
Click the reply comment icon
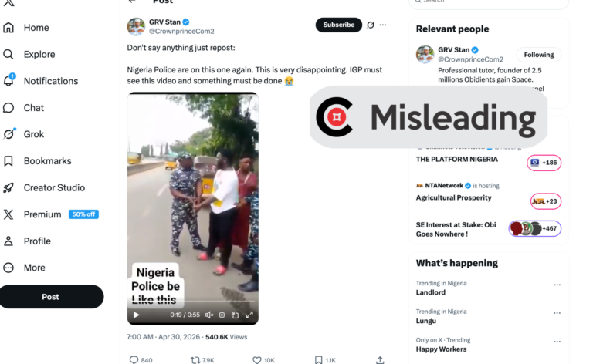pos(134,360)
